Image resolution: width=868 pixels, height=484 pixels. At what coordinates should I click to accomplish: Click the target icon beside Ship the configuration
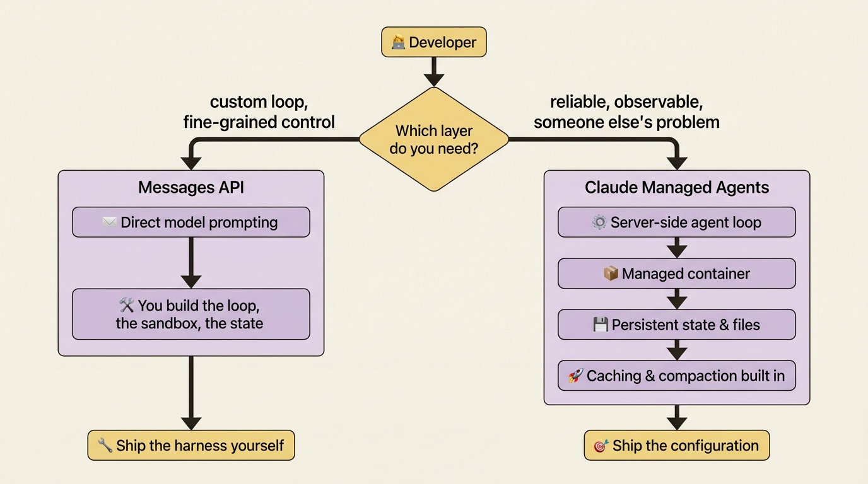pyautogui.click(x=601, y=446)
